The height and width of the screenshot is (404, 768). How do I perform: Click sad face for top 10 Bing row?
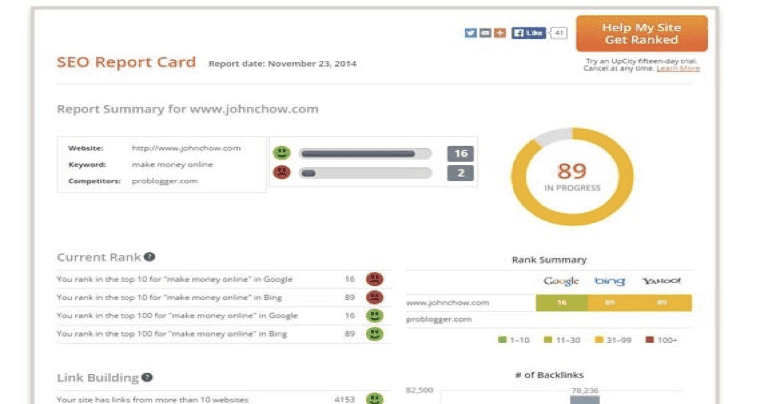(375, 297)
